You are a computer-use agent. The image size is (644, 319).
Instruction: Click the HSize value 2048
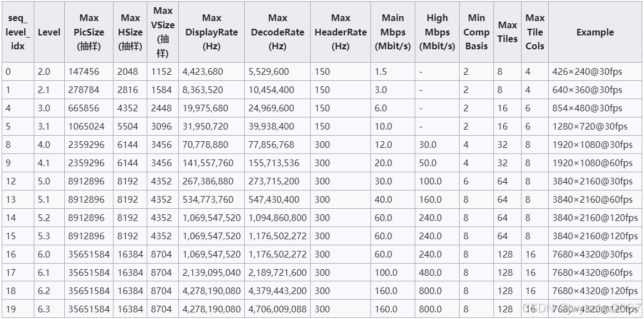(128, 71)
